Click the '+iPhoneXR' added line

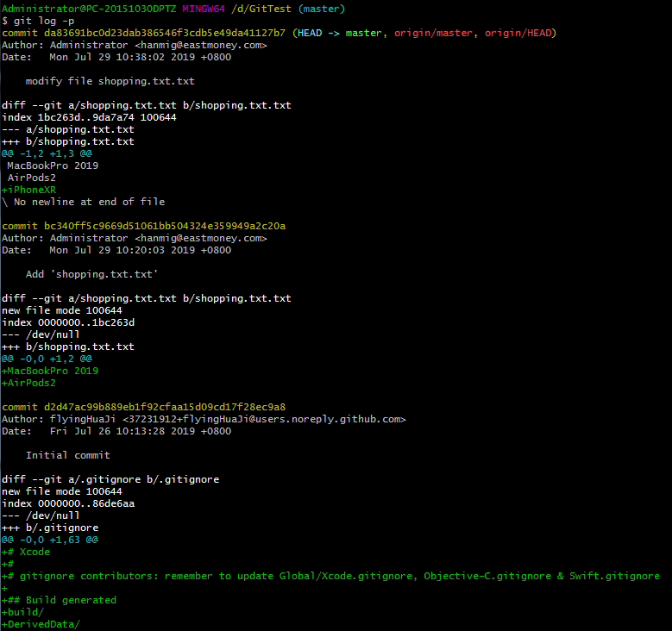click(x=28, y=190)
